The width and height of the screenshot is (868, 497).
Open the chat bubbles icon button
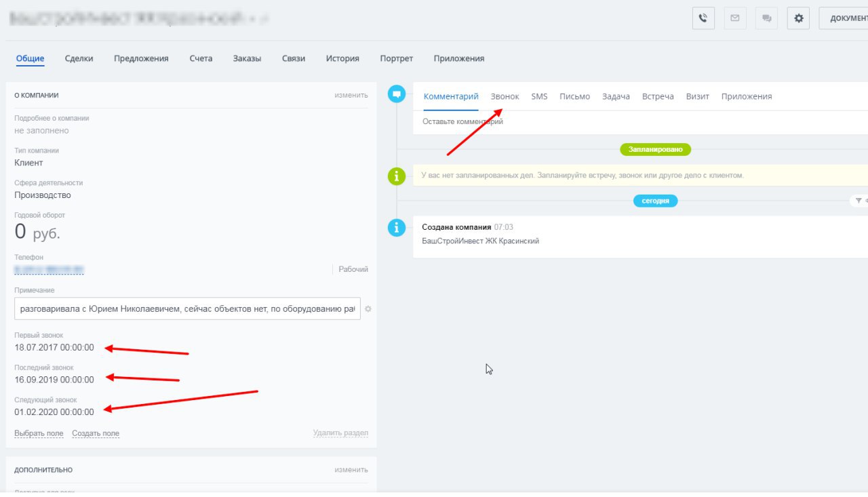767,18
